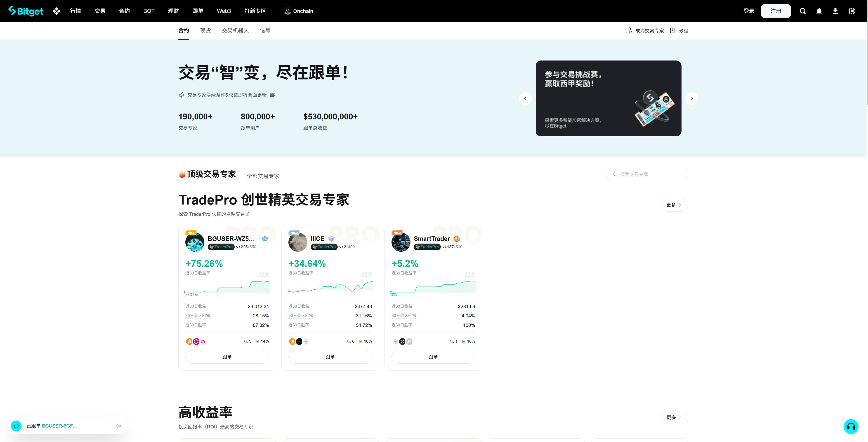Click the search magnifier icon in header
Screen dimensions: 868x442
[803, 11]
